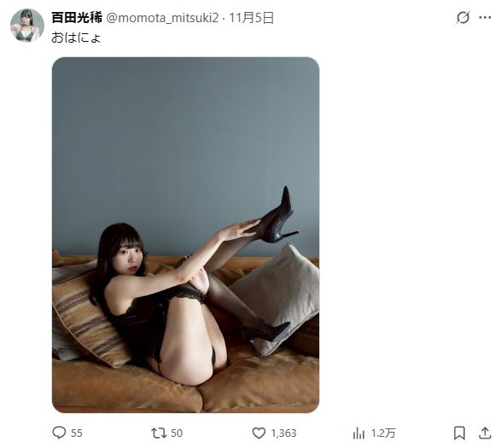Visit the @momota_mitsuki2 handle
This screenshot has width=501, height=448.
(162, 18)
